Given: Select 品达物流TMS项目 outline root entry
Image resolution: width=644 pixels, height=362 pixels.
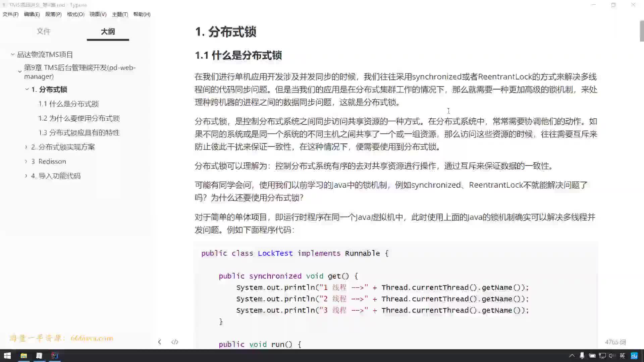Looking at the screenshot, I should (x=45, y=55).
